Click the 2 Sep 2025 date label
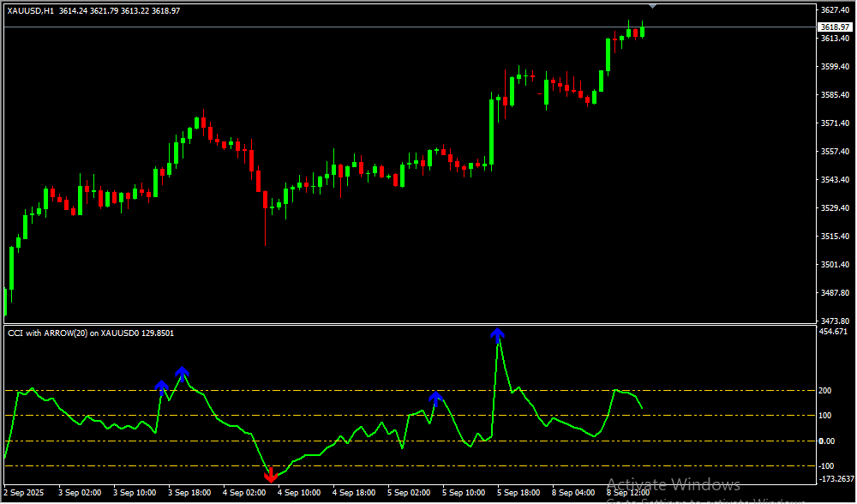This screenshot has height=504, width=857. (x=26, y=493)
